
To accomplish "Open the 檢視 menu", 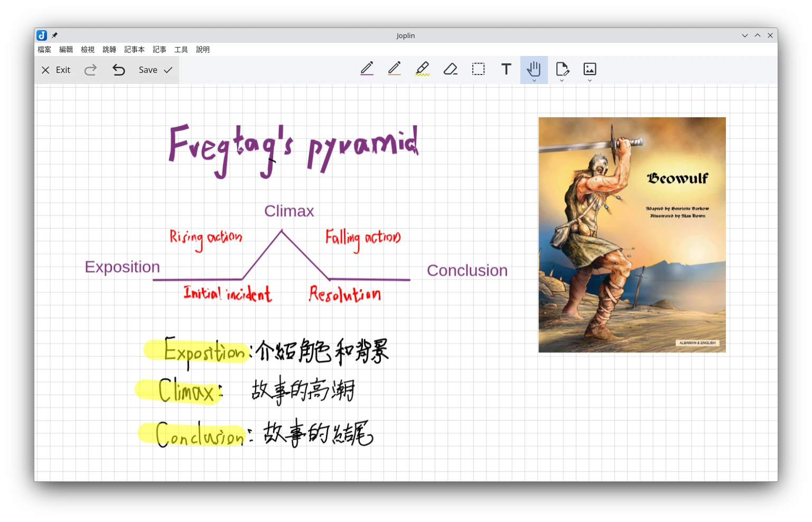I will [88, 50].
